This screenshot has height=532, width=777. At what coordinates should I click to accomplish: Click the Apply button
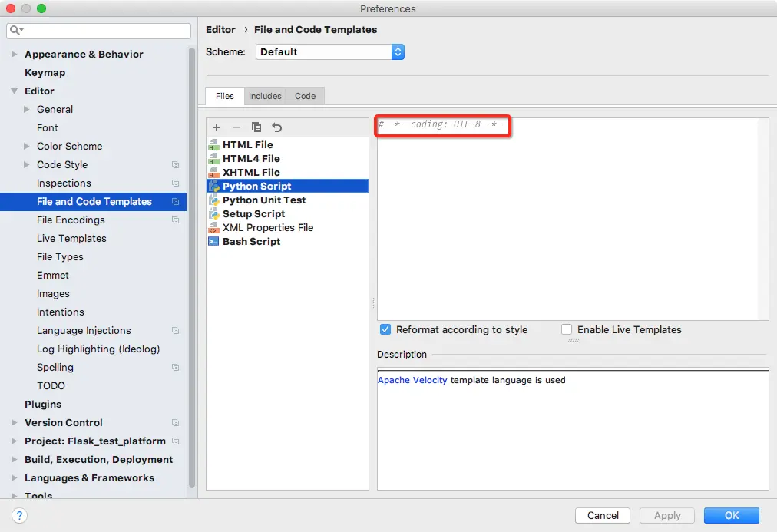(x=667, y=516)
